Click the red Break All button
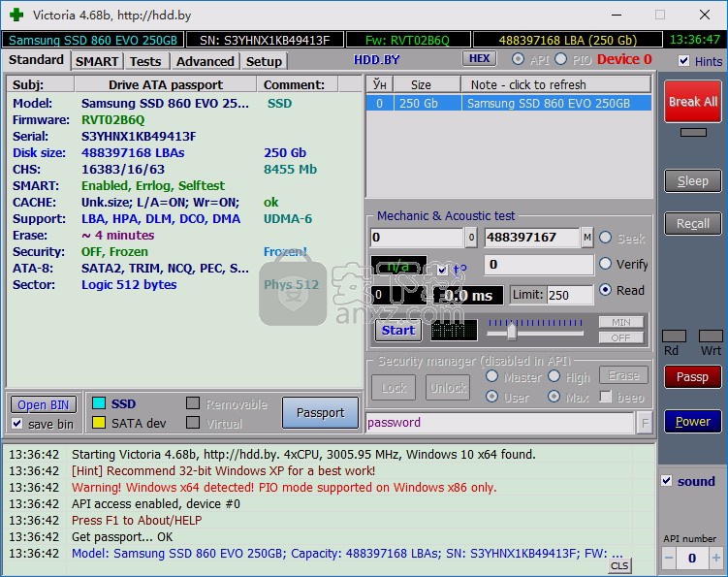Image resolution: width=728 pixels, height=577 pixels. pos(693,101)
